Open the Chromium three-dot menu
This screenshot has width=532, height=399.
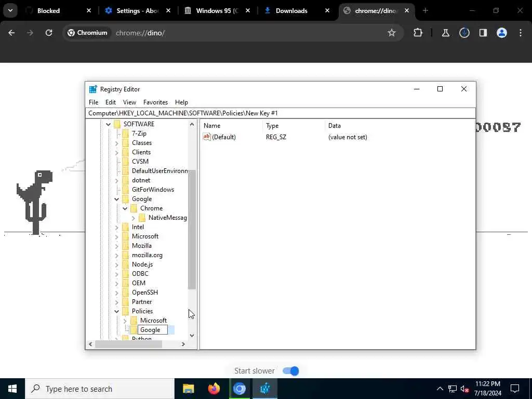pyautogui.click(x=521, y=33)
